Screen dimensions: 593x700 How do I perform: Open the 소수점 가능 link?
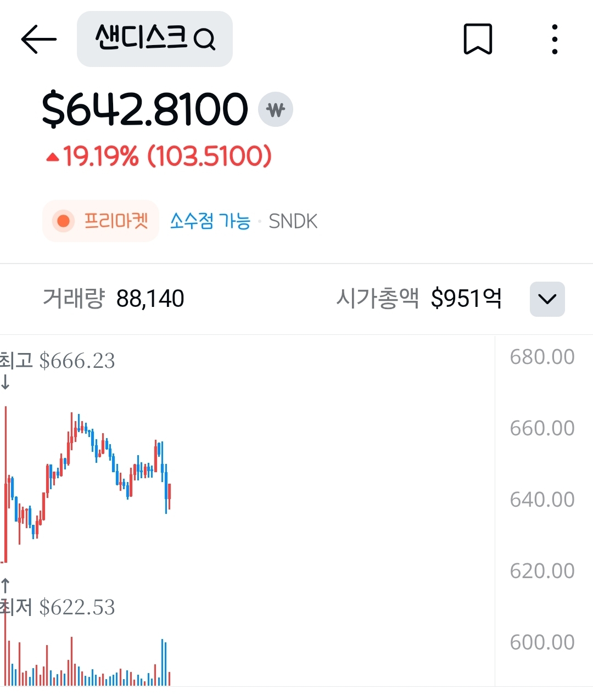210,221
